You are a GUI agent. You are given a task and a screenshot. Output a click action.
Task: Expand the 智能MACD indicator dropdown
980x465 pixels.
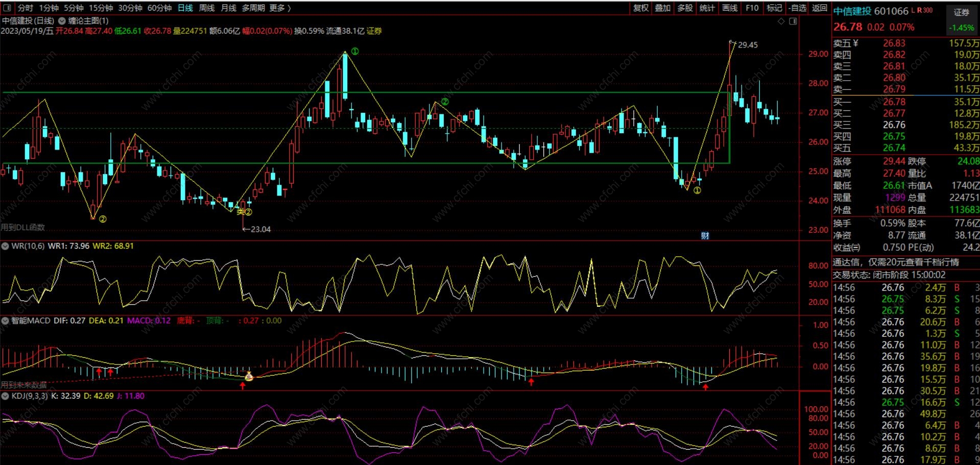[x=5, y=321]
